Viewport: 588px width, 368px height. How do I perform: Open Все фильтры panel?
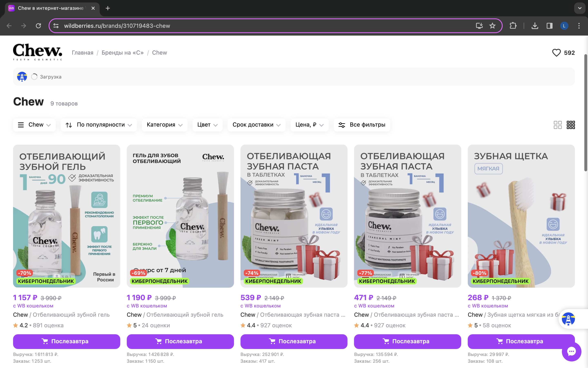tap(362, 125)
